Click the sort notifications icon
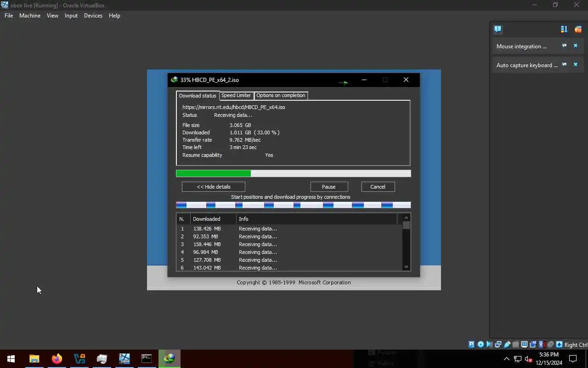Screen dimensions: 588x368 click(564, 29)
